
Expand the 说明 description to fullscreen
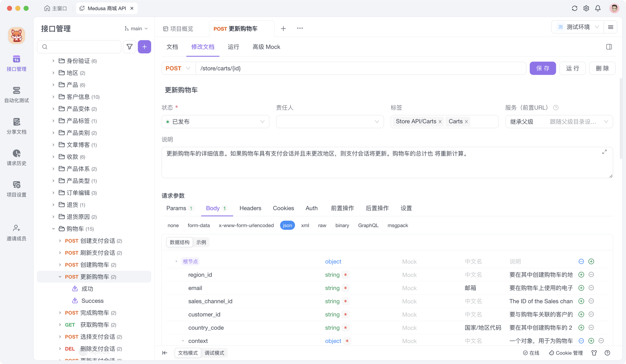click(x=605, y=152)
